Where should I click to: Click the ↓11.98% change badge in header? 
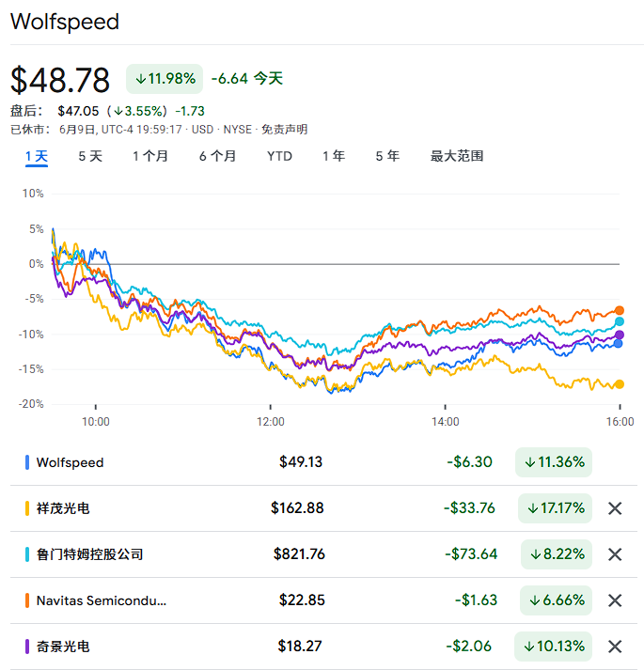pyautogui.click(x=165, y=79)
